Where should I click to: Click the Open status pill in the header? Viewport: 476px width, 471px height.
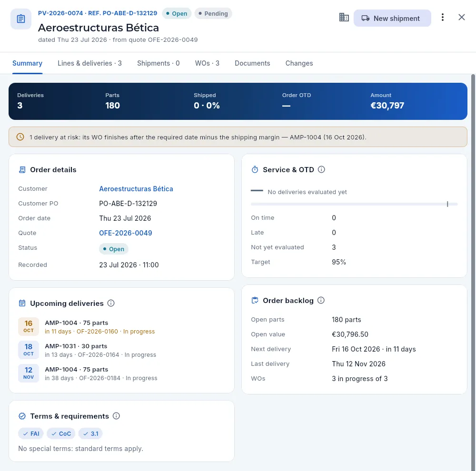click(177, 14)
